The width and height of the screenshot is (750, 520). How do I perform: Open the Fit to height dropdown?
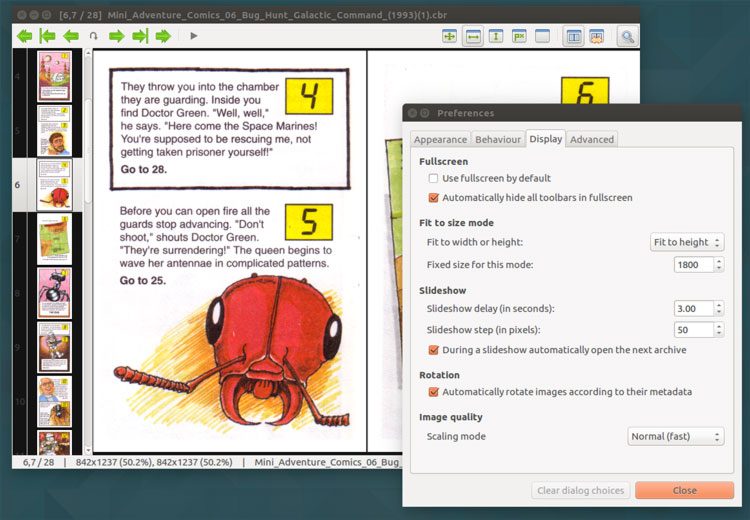(687, 242)
